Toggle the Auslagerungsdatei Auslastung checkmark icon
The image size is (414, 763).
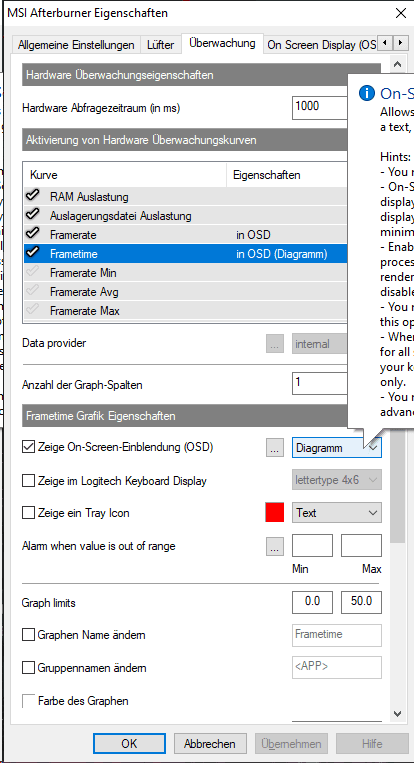(33, 216)
